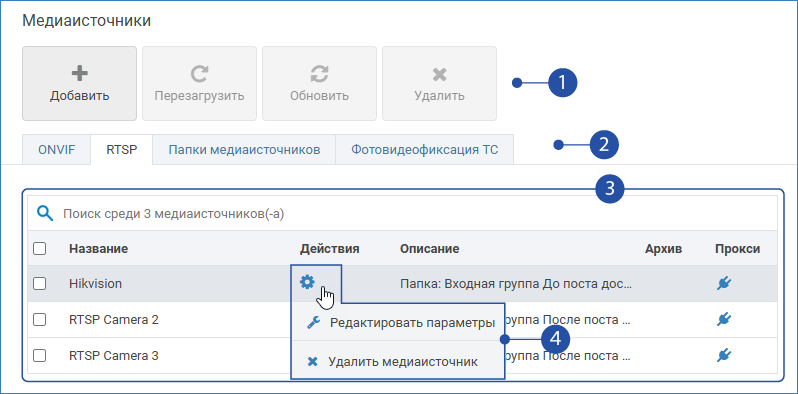Click the Название column header
798x394 pixels.
(99, 248)
